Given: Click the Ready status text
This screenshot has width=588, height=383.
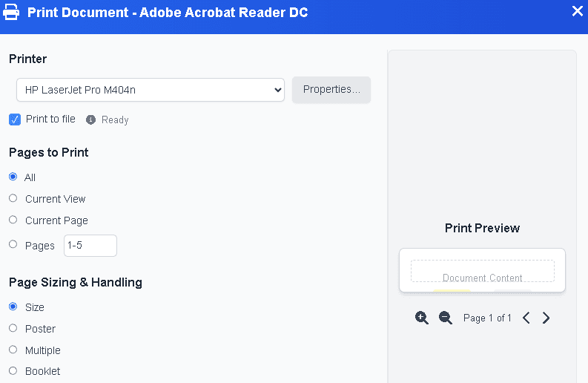Looking at the screenshot, I should pyautogui.click(x=115, y=120).
